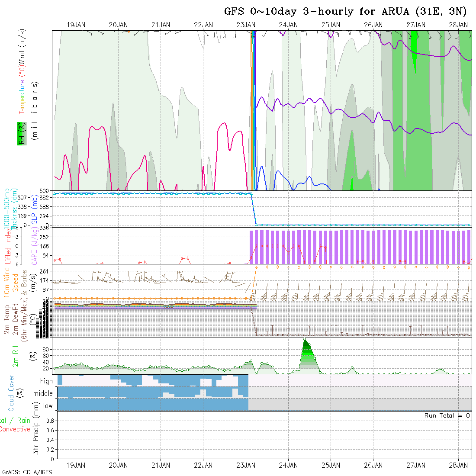Click the 21JAN date label on bottom axis

[161, 465]
